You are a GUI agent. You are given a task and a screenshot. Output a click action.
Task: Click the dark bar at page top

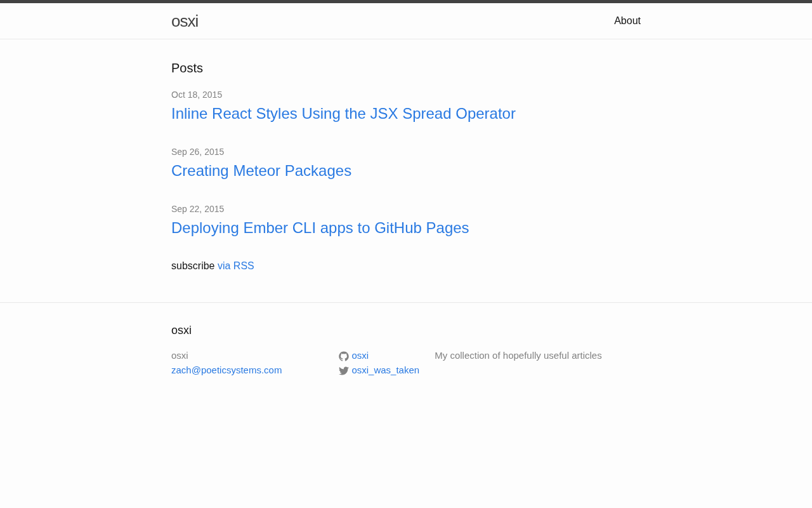406,1
